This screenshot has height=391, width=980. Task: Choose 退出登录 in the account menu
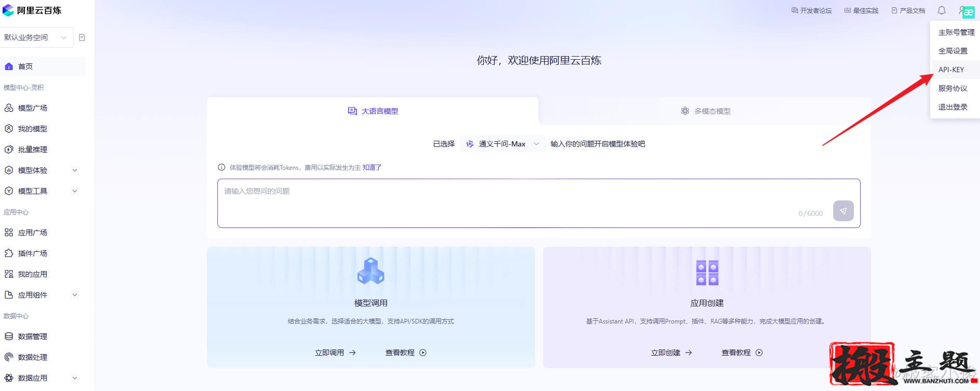click(955, 107)
